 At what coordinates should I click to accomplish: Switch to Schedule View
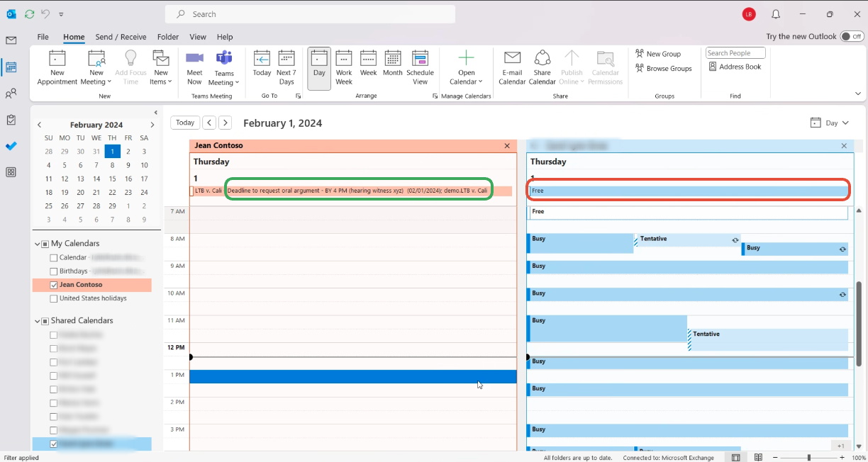pos(420,68)
